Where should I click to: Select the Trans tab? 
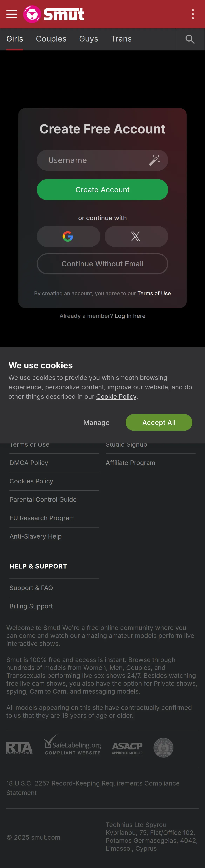point(121,39)
